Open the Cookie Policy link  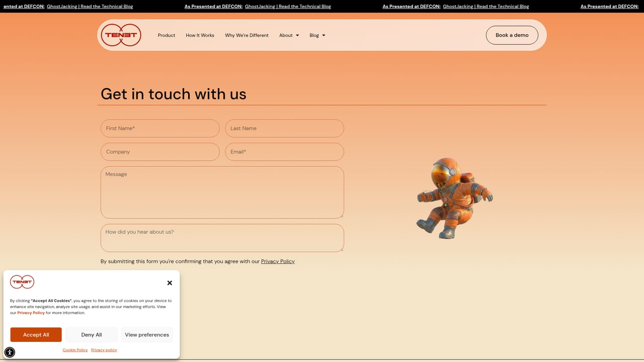pyautogui.click(x=75, y=350)
